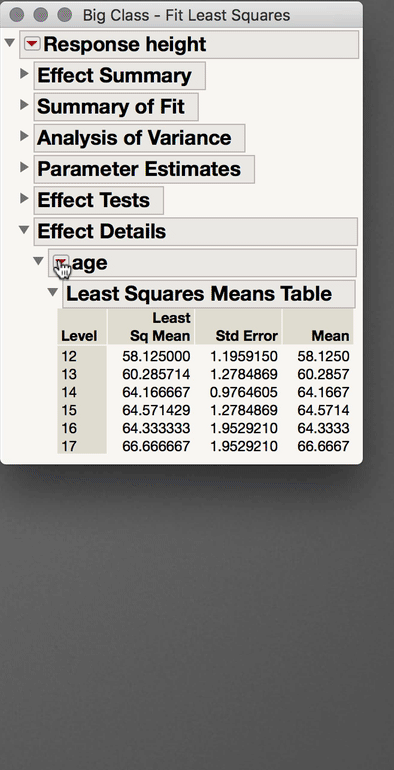This screenshot has width=394, height=770.
Task: Select the Mean column header
Action: tap(318, 327)
